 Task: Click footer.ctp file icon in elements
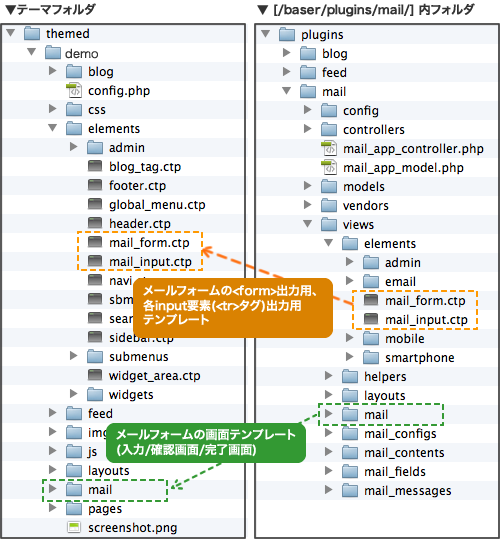(x=95, y=185)
